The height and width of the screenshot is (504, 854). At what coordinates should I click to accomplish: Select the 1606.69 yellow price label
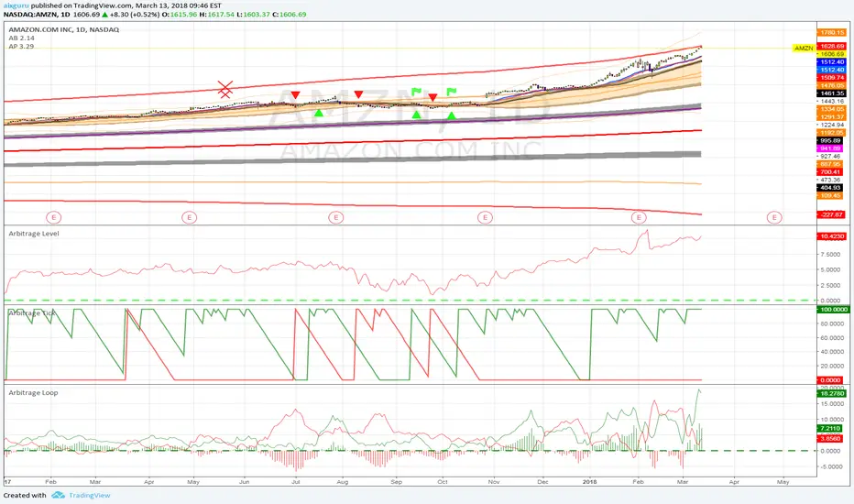(832, 54)
